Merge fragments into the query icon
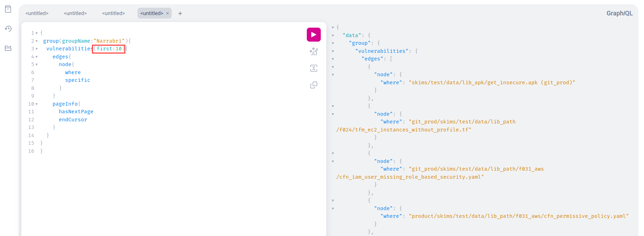644x236 pixels. (314, 68)
